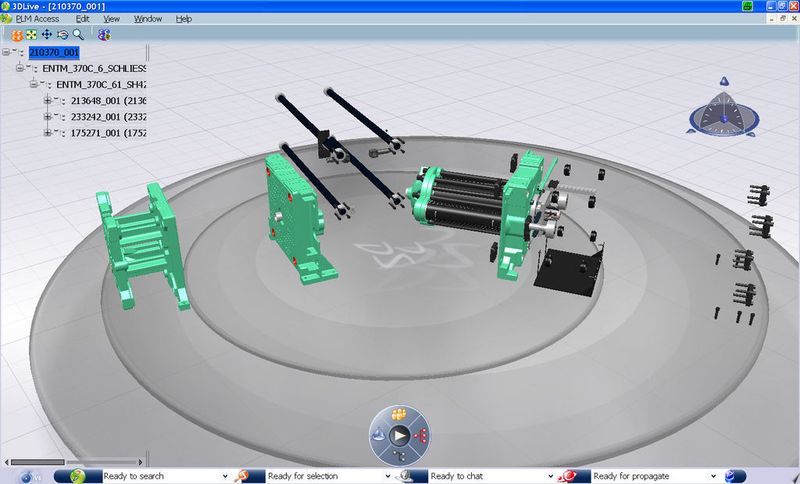Open the Ready to search dropdown
The image size is (800, 484).
225,476
